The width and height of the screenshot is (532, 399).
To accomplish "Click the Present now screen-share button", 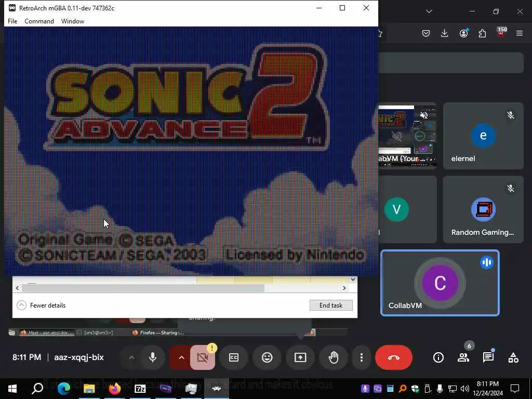I will 300,357.
